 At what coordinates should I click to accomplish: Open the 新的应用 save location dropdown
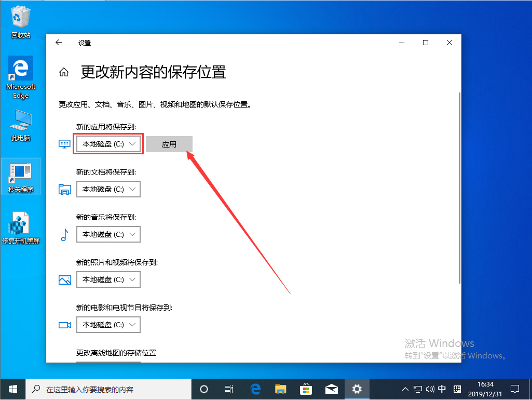(x=108, y=144)
